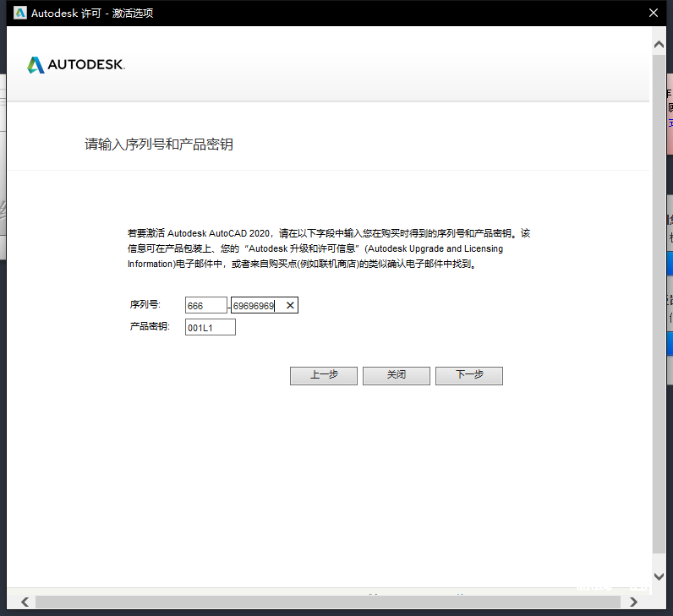Viewport: 673px width, 616px height.
Task: Click the title bar text Autodesk 许可 - 激活选项
Action: [92, 13]
